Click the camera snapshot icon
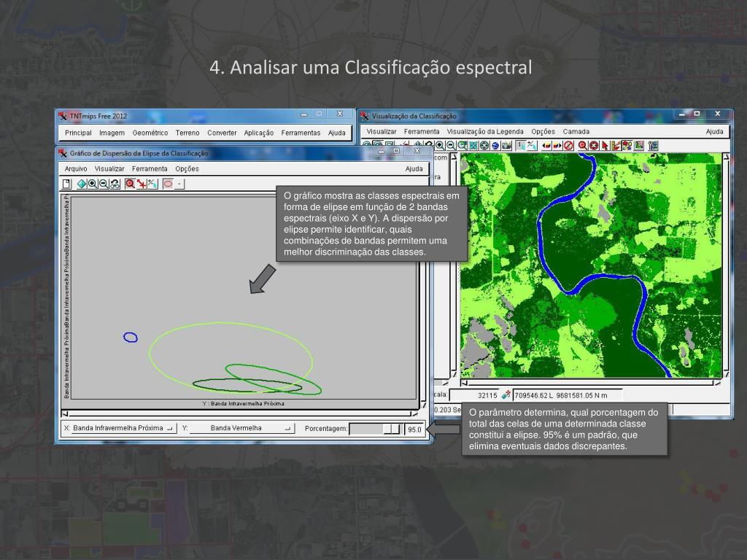 click(x=507, y=146)
